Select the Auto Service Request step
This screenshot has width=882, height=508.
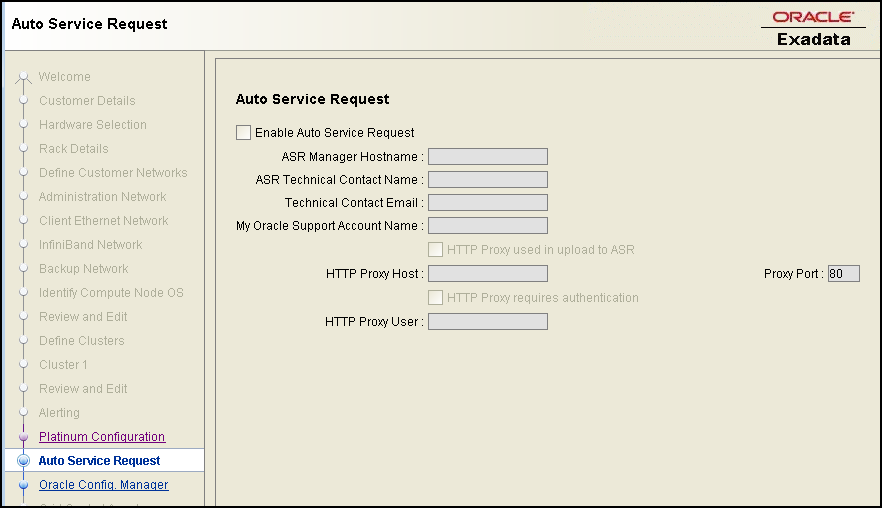coord(100,461)
